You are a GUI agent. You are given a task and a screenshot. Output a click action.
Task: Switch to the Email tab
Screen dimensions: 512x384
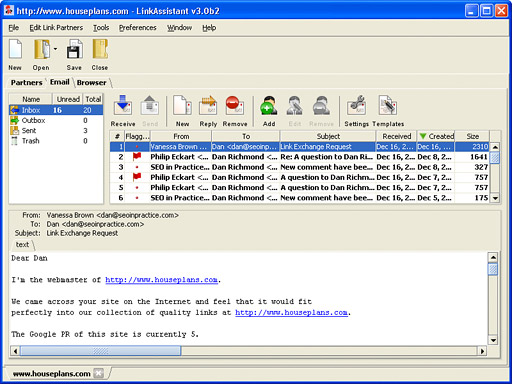point(60,82)
